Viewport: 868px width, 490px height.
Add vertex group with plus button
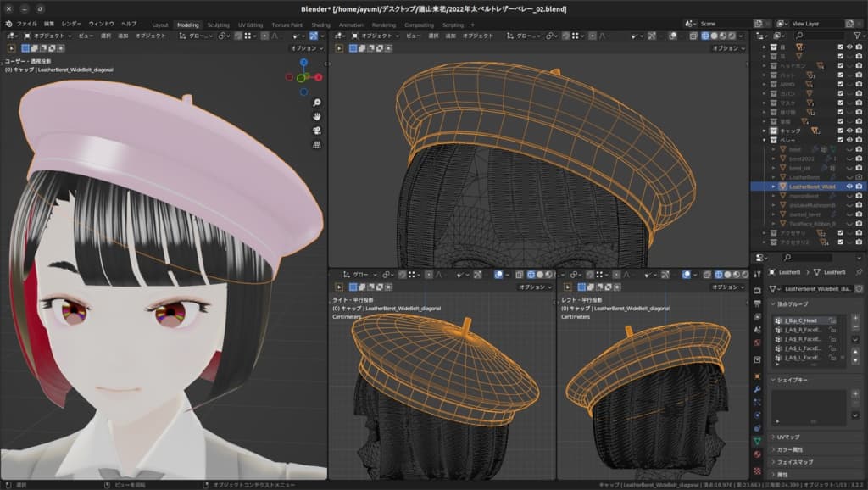point(855,318)
